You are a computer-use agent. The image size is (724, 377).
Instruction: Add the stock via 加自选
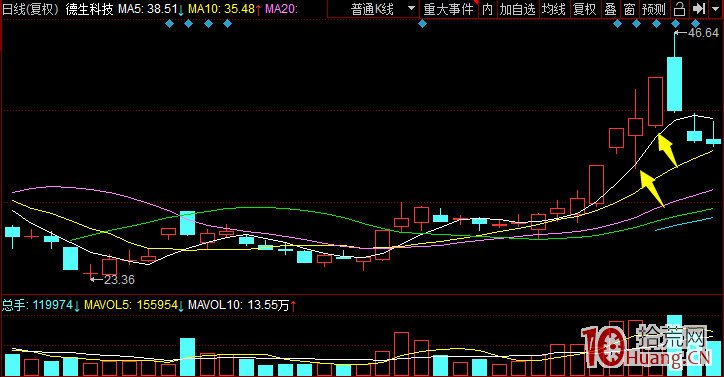[518, 9]
